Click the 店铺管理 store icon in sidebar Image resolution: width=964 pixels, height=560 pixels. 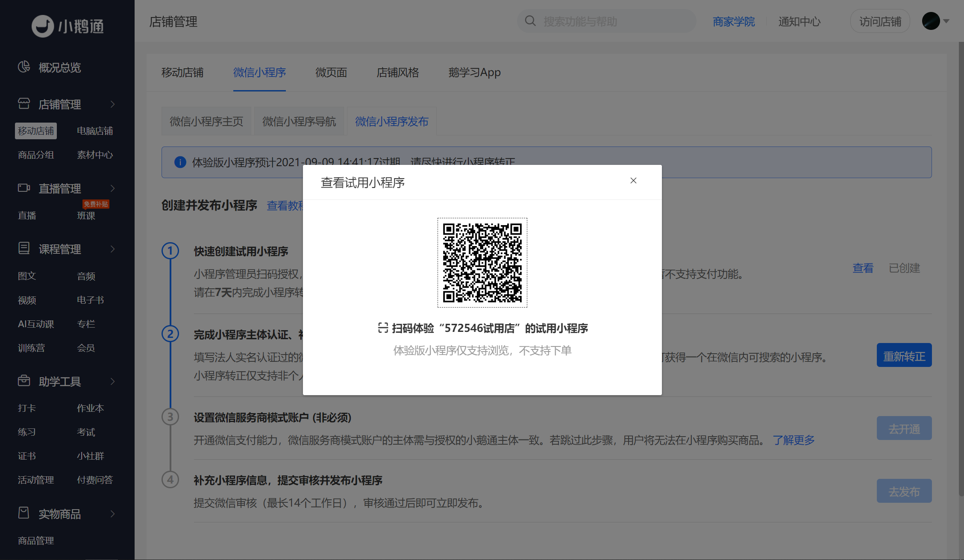[24, 103]
